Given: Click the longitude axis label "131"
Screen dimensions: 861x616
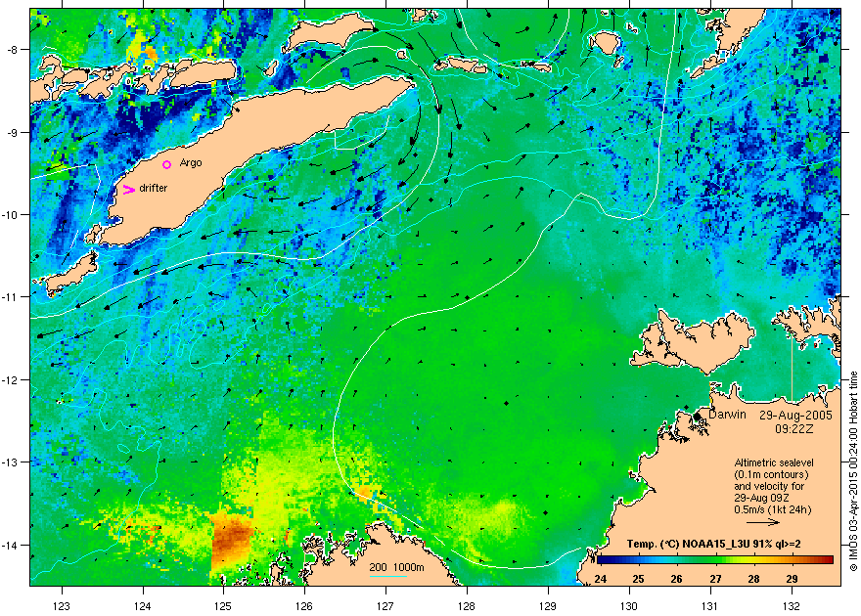Looking at the screenshot, I should point(710,605).
